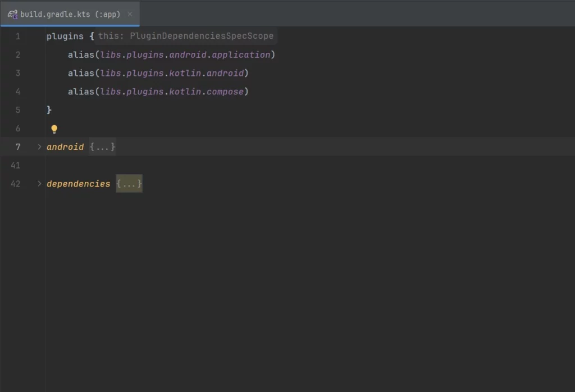Close the build.gradle.kts (:app) tab
The height and width of the screenshot is (392, 575).
(x=130, y=14)
